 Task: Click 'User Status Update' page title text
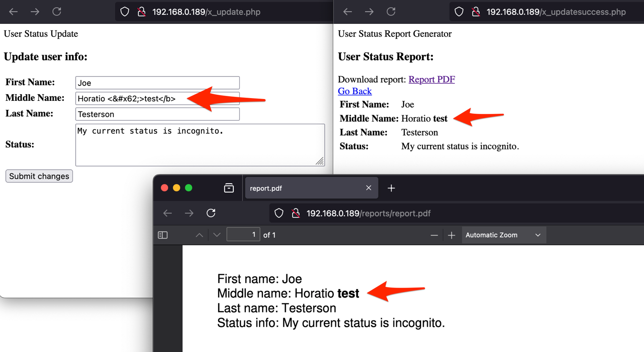tap(41, 34)
